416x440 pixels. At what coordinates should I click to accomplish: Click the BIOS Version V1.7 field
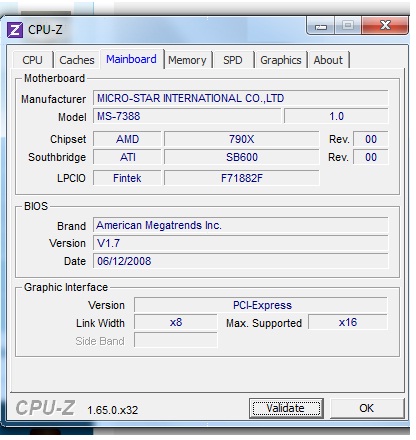[x=240, y=243]
